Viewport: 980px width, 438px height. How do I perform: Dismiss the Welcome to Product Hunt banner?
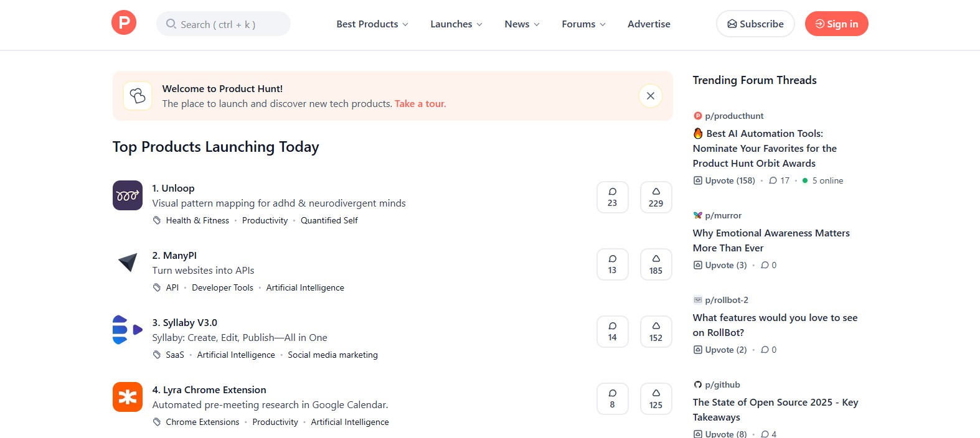tap(650, 96)
